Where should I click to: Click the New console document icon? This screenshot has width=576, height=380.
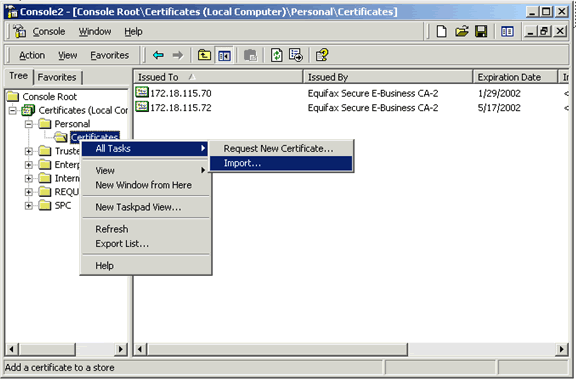(x=442, y=31)
